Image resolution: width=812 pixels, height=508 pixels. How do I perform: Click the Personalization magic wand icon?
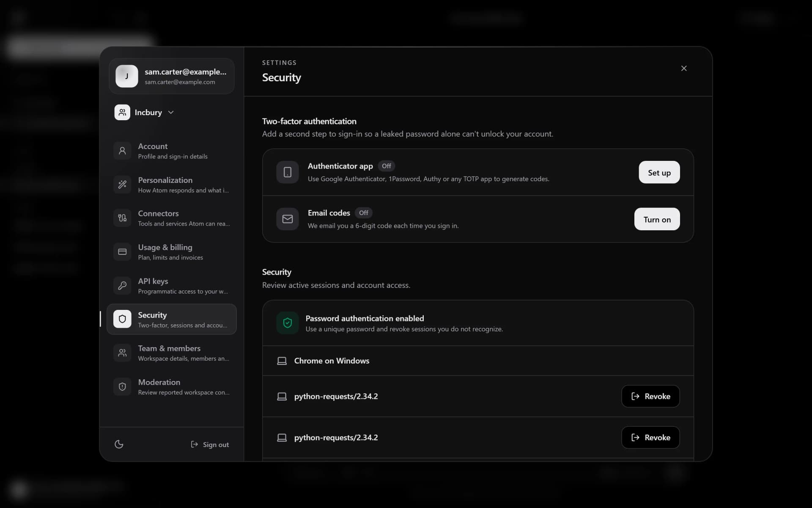click(x=122, y=185)
